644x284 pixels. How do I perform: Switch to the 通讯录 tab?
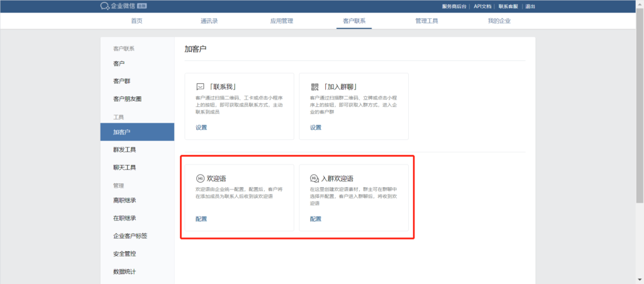click(209, 21)
